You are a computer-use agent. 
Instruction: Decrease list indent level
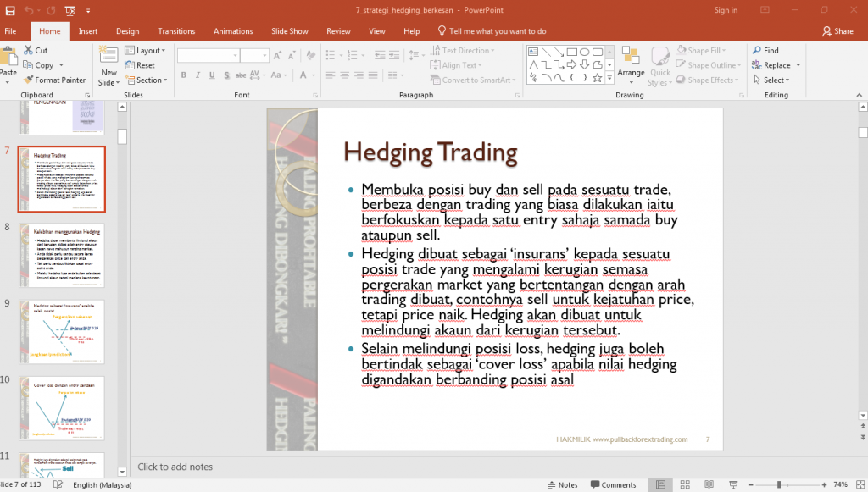pyautogui.click(x=380, y=55)
